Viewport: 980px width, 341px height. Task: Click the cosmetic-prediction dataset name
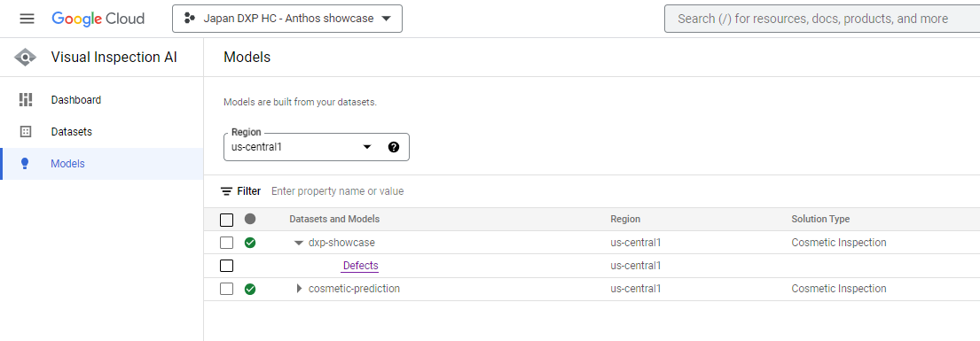[x=355, y=289]
